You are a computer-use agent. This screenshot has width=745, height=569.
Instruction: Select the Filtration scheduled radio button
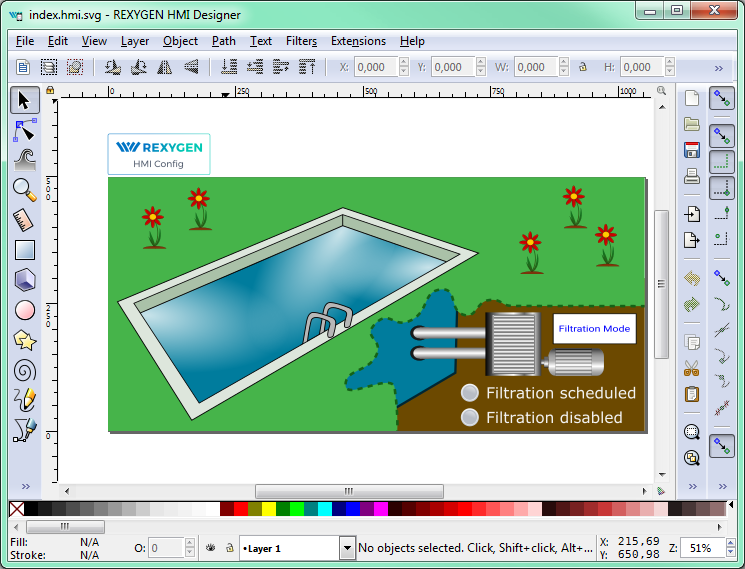[x=470, y=393]
